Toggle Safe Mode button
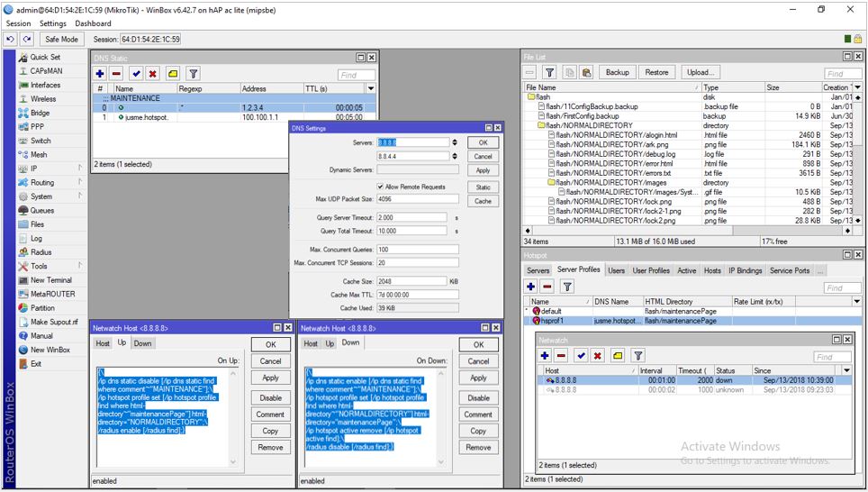868x492 pixels. pos(61,40)
